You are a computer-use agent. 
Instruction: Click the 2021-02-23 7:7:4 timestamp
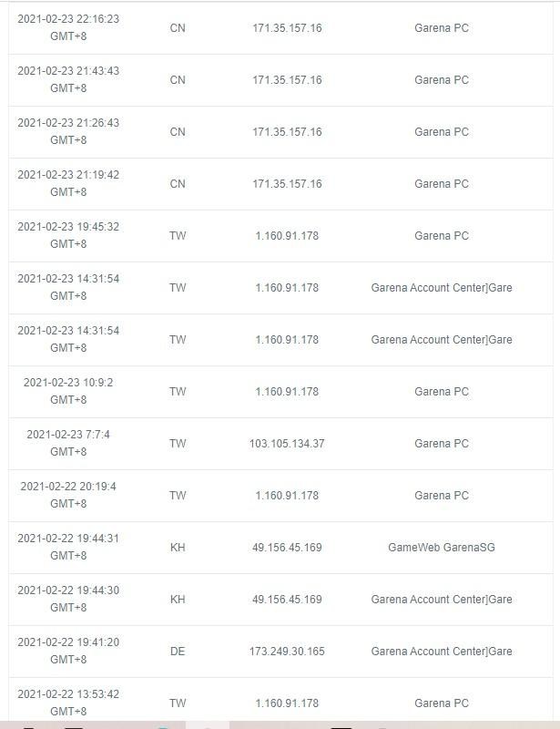coord(68,443)
